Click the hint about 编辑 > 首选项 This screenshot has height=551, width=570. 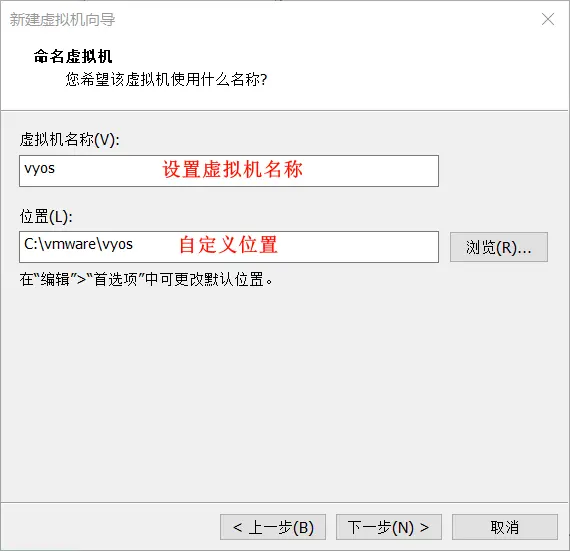(x=146, y=279)
